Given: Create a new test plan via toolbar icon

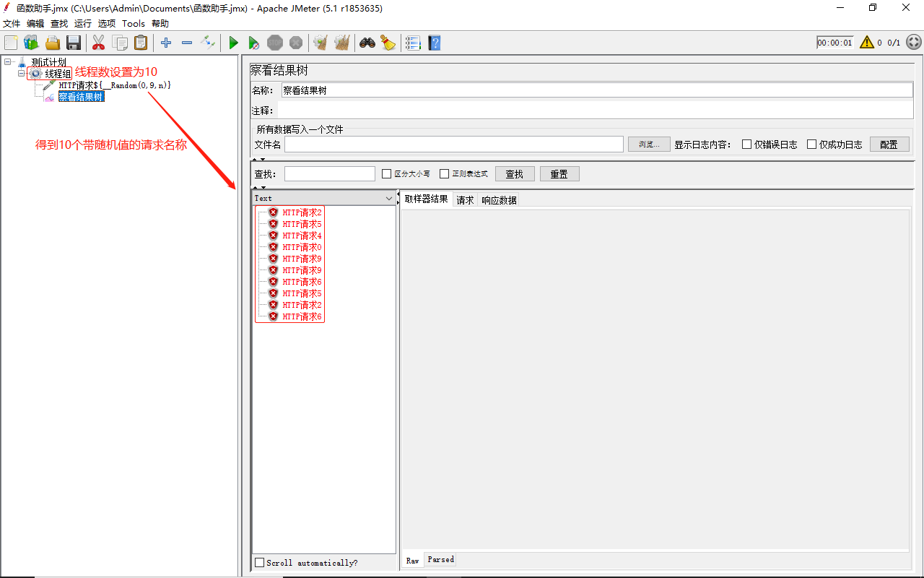Looking at the screenshot, I should [x=11, y=43].
